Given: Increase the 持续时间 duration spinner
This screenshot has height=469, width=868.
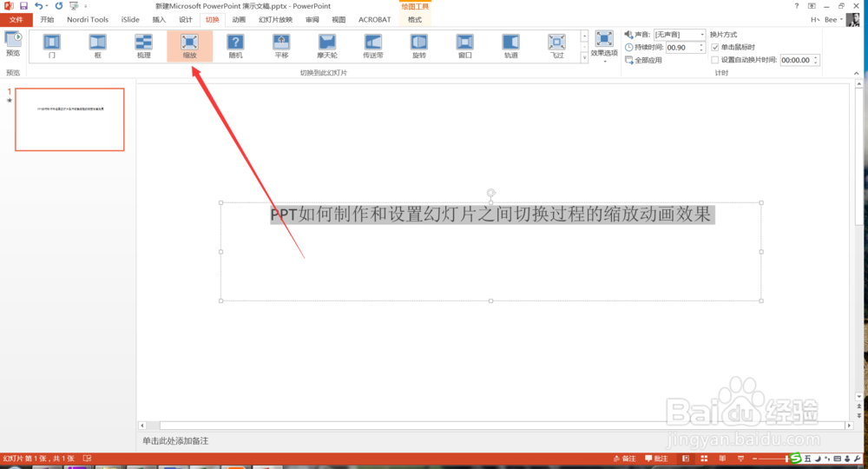Looking at the screenshot, I should [701, 45].
